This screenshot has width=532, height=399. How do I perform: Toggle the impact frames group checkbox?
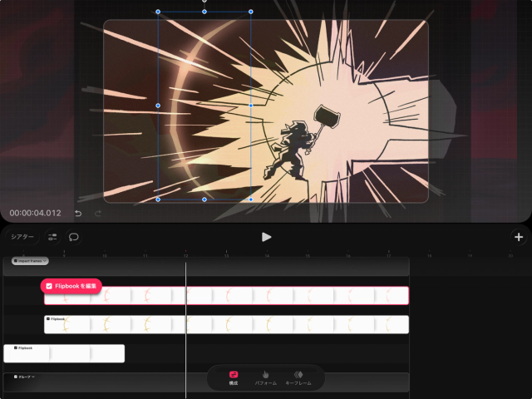point(16,261)
